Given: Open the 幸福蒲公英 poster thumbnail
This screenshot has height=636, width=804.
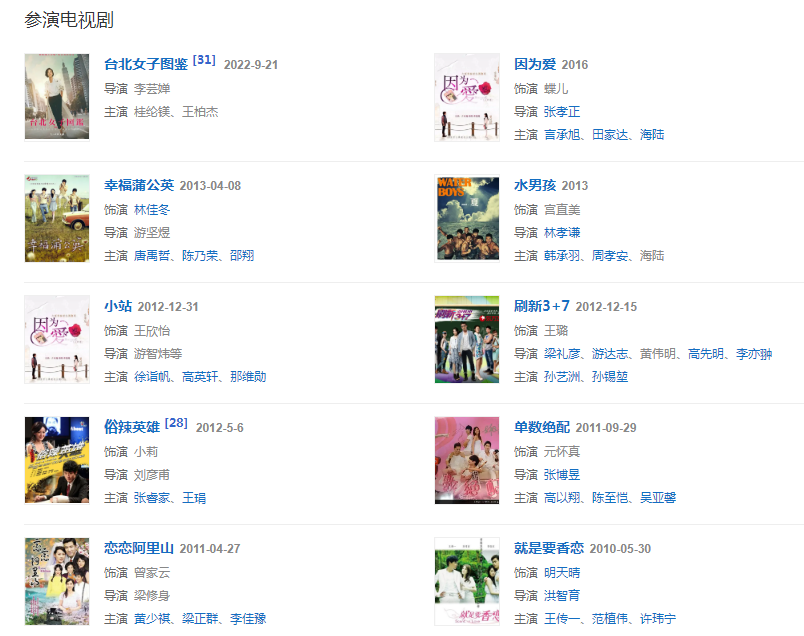Looking at the screenshot, I should pyautogui.click(x=57, y=218).
